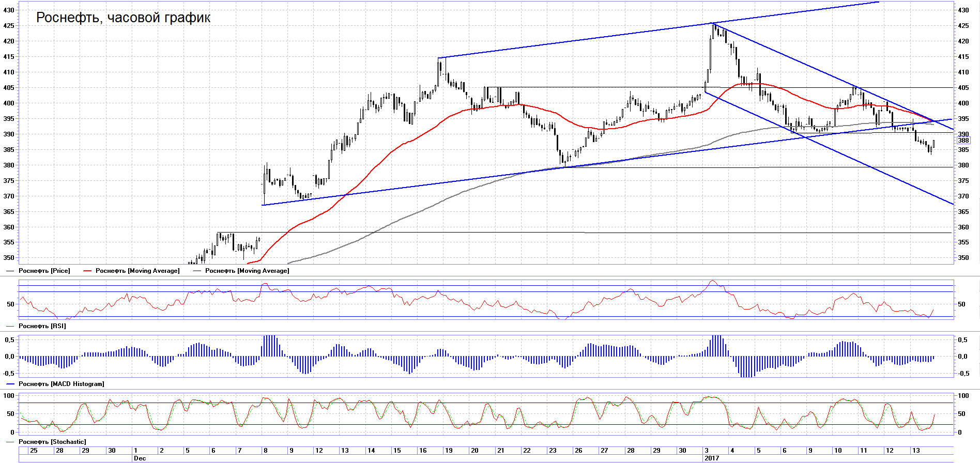Click the '2017' year label on the time axis
The height and width of the screenshot is (463, 980).
(x=712, y=458)
